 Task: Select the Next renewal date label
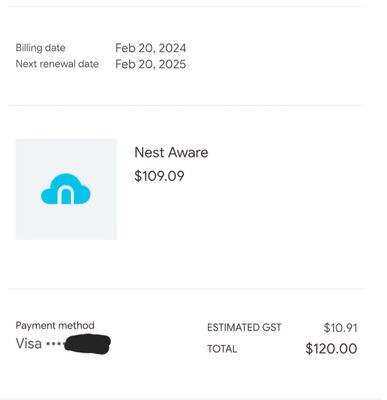57,64
